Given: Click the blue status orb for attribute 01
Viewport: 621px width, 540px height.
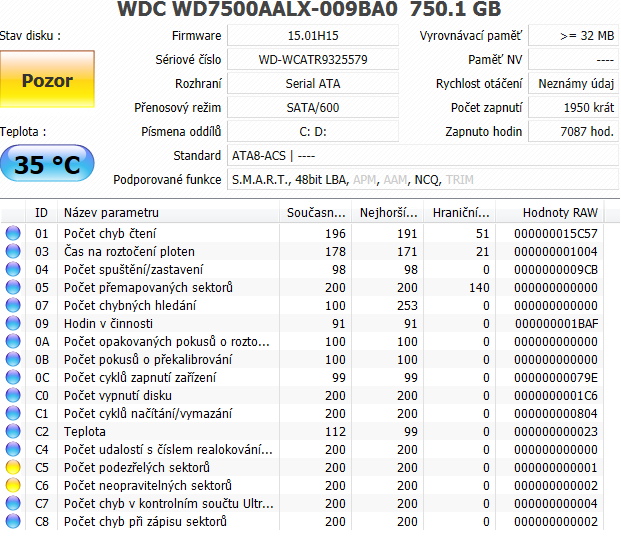Looking at the screenshot, I should pyautogui.click(x=13, y=233).
